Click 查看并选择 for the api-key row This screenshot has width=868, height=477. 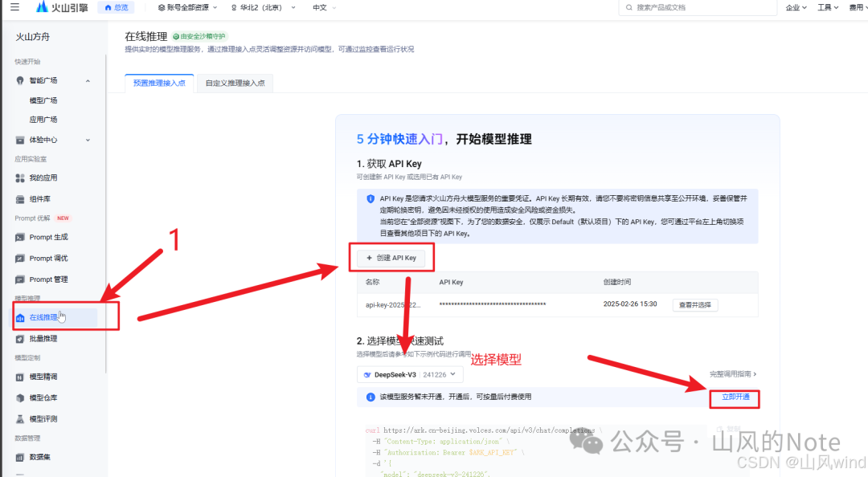(694, 305)
